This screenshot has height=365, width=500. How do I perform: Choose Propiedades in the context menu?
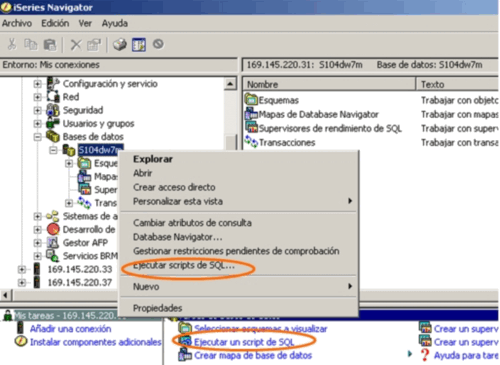coord(239,308)
